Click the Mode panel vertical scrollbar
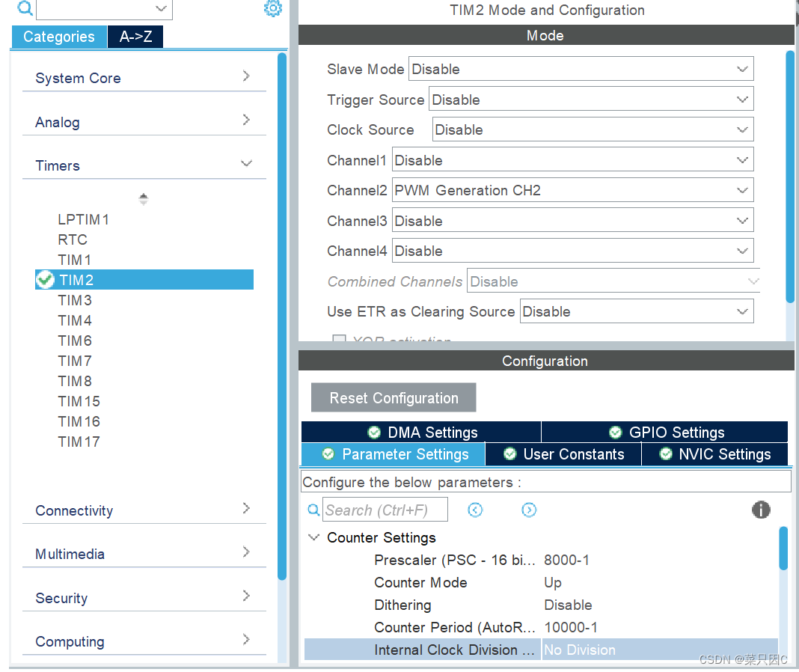Viewport: 799px width, 672px height. pyautogui.click(x=790, y=177)
